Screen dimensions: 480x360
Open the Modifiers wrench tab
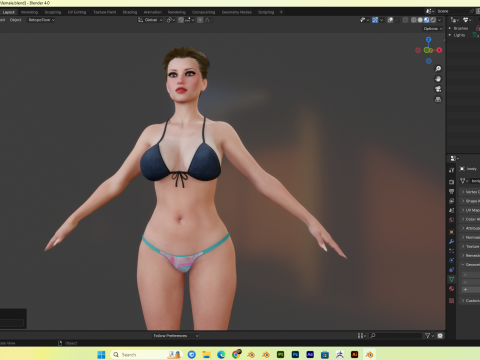click(452, 241)
